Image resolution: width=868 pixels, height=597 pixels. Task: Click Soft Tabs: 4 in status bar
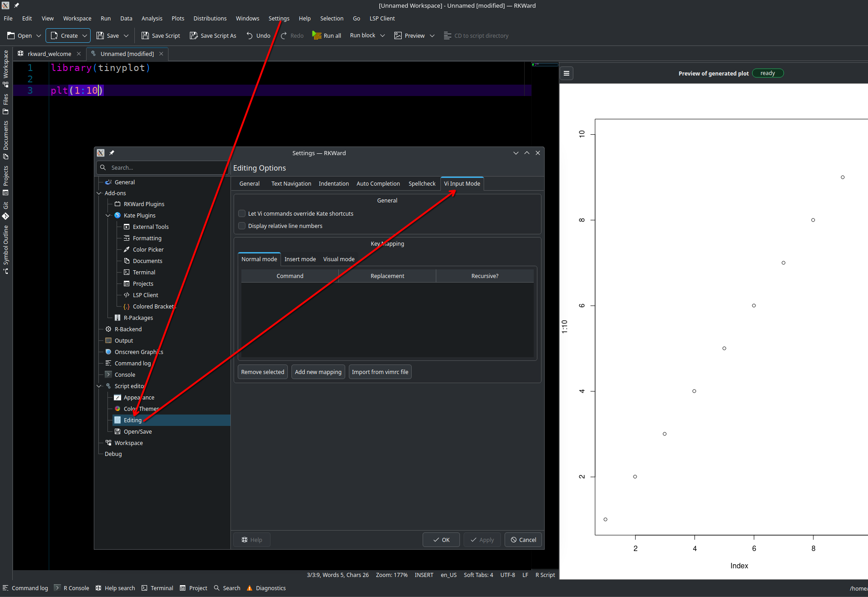(478, 575)
